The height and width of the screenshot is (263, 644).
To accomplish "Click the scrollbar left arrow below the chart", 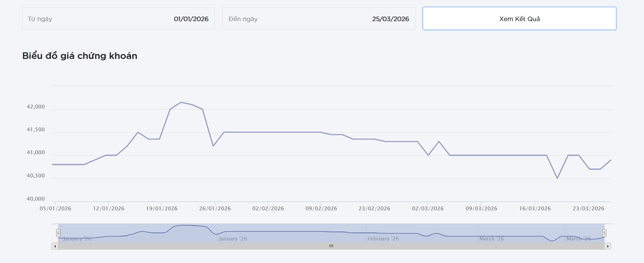I will tap(55, 246).
